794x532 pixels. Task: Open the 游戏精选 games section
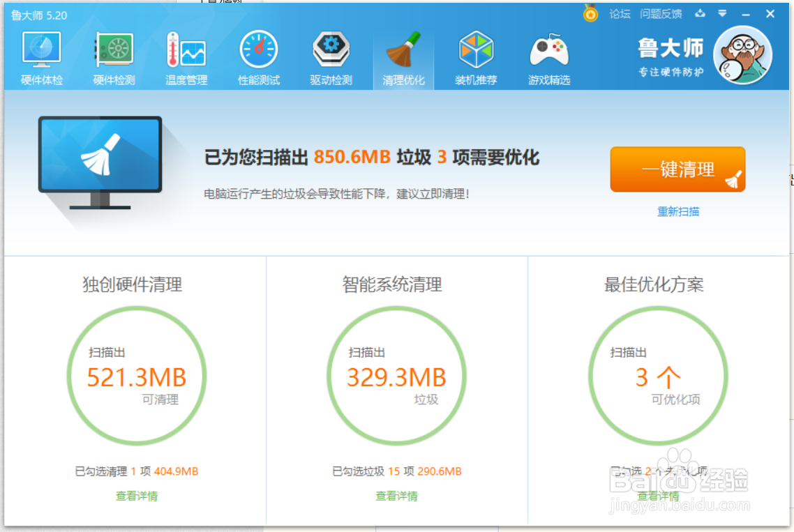click(549, 58)
